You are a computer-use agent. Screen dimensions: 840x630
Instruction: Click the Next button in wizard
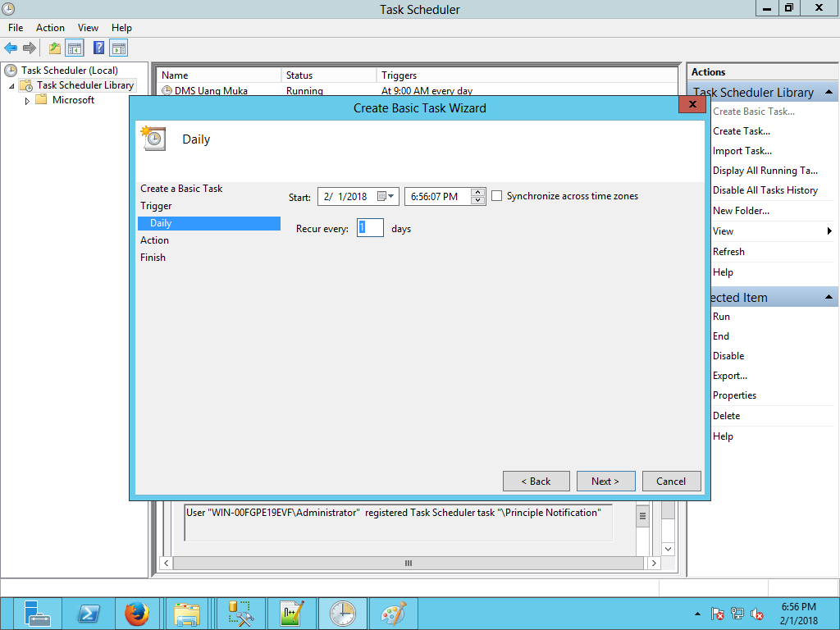click(605, 482)
